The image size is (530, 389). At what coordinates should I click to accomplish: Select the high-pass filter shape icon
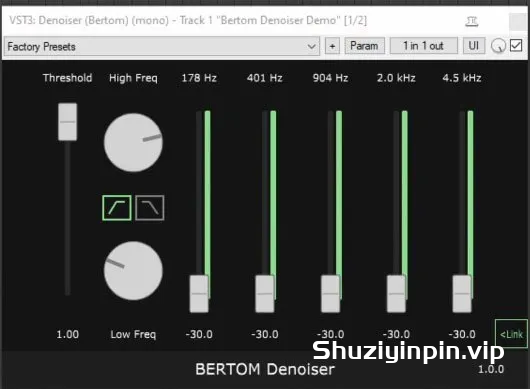(117, 208)
